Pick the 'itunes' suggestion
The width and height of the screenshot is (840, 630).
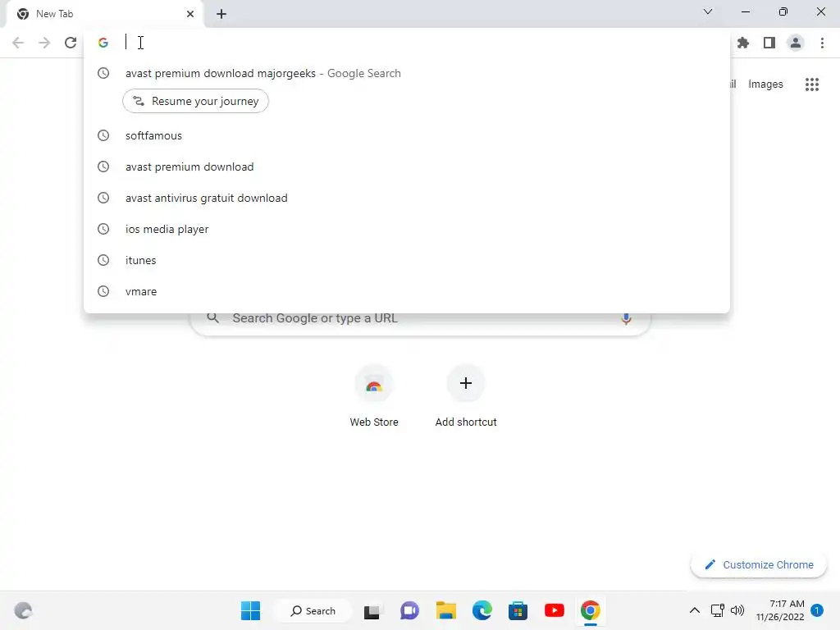pos(407,260)
